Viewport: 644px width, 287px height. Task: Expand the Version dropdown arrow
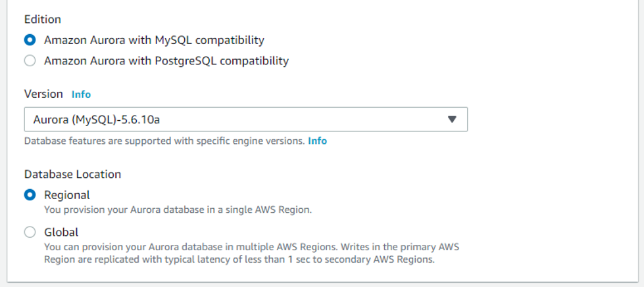pyautogui.click(x=452, y=120)
